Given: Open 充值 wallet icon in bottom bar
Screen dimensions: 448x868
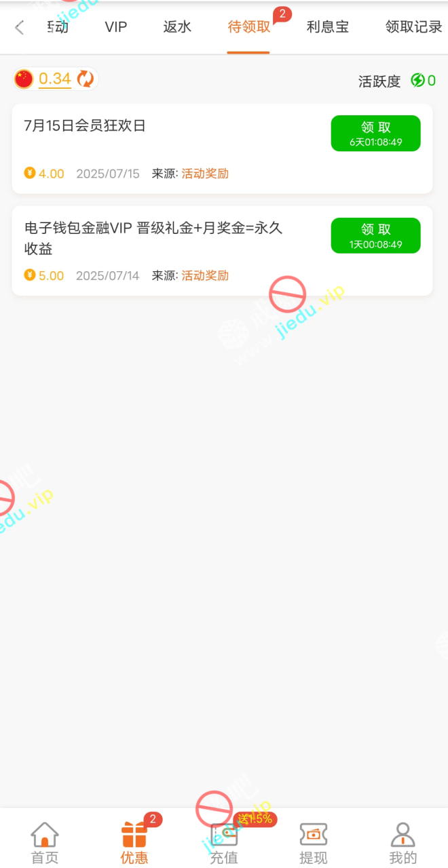Looking at the screenshot, I should click(x=223, y=834).
